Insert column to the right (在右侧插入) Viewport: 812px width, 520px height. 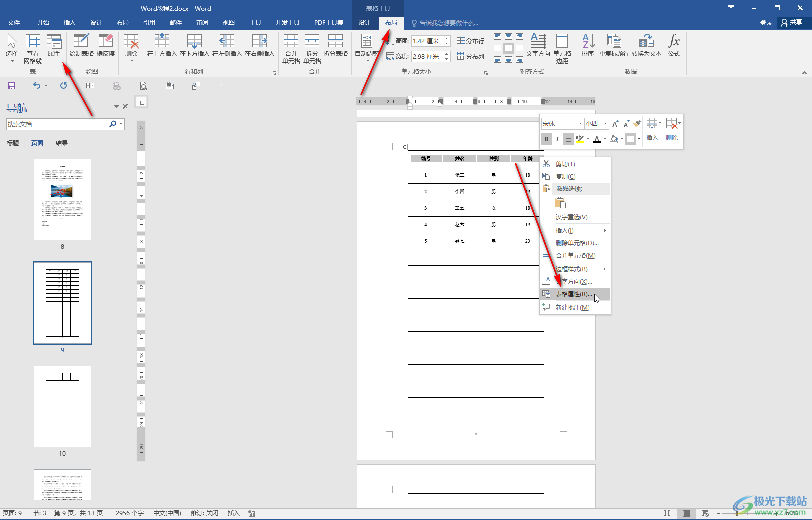(259, 45)
